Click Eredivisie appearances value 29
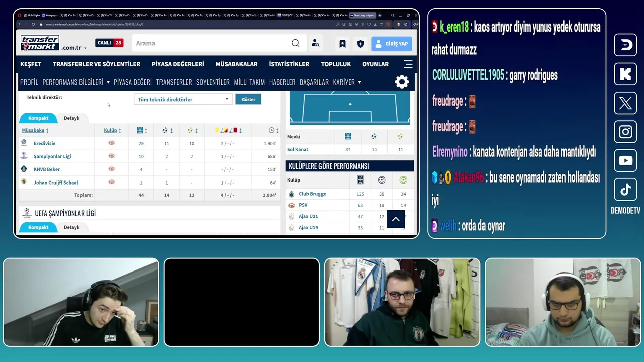Image resolution: width=644 pixels, height=362 pixels. (141, 144)
